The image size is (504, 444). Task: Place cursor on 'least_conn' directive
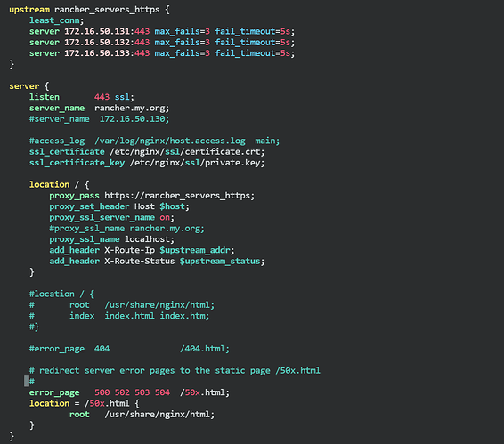(54, 20)
